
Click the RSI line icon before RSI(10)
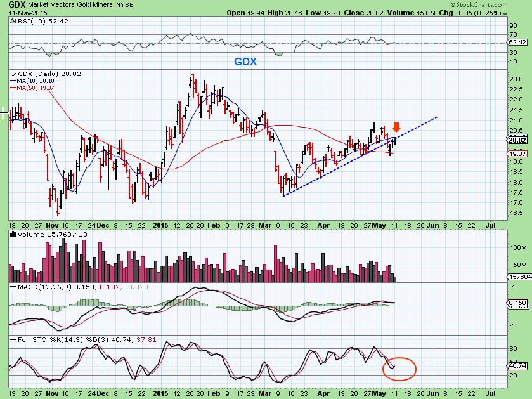pyautogui.click(x=13, y=21)
